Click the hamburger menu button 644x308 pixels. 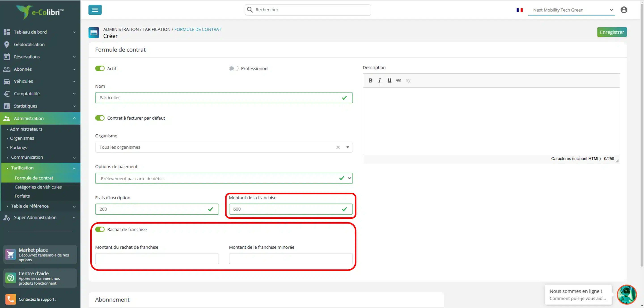click(95, 10)
